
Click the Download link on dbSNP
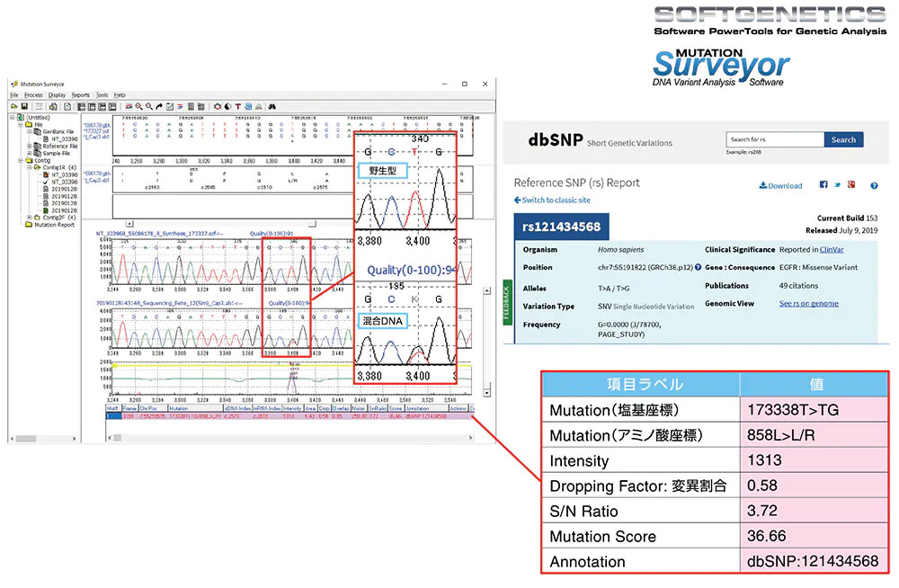[x=781, y=185]
